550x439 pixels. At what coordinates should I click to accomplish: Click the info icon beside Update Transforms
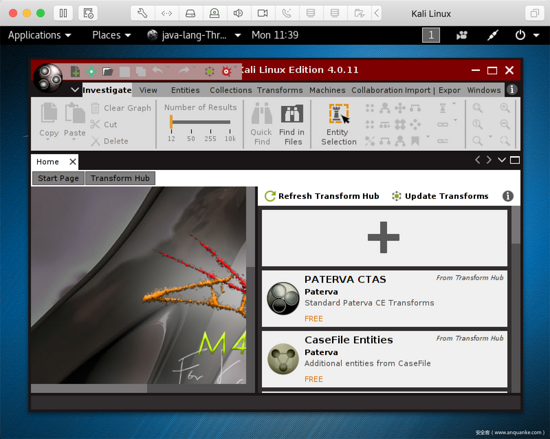pyautogui.click(x=508, y=196)
